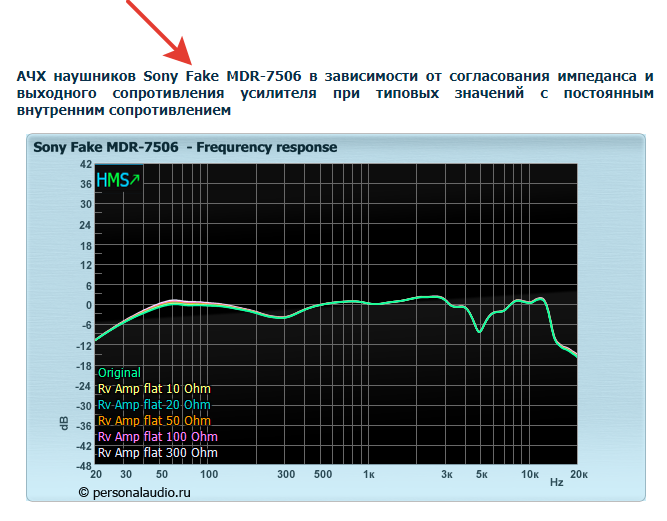Click the Hz unit label
The width and height of the screenshot is (667, 521).
tap(556, 482)
